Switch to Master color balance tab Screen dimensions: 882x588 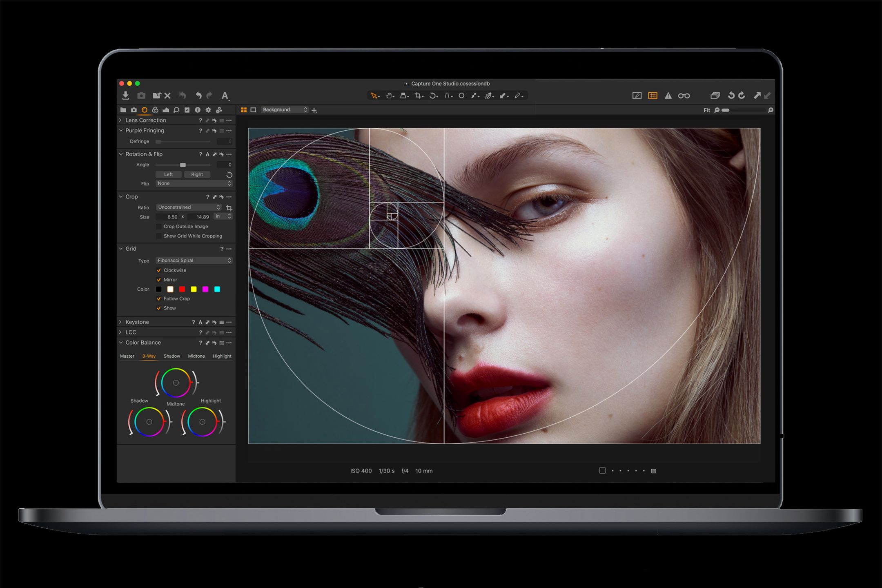127,356
